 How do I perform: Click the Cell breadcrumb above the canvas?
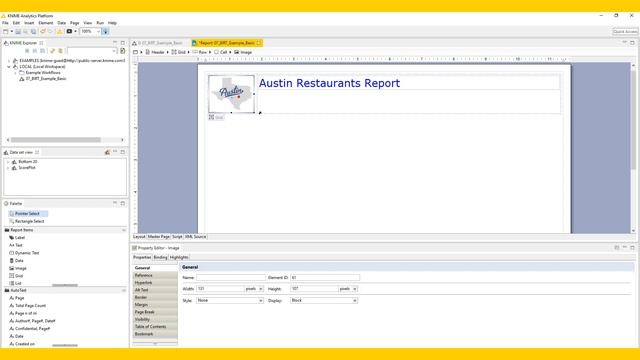coord(221,52)
